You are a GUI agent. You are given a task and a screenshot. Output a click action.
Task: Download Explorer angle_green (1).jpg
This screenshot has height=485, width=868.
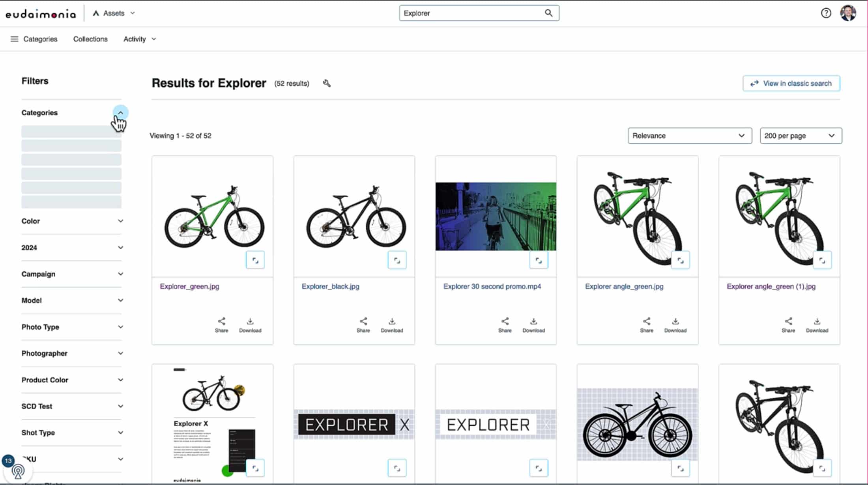click(x=817, y=325)
